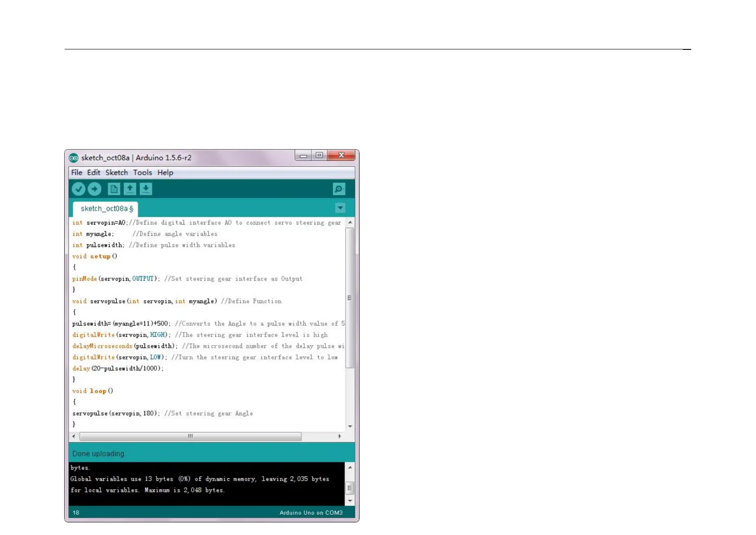Open the Sketch menu
The width and height of the screenshot is (756, 535).
pos(117,172)
